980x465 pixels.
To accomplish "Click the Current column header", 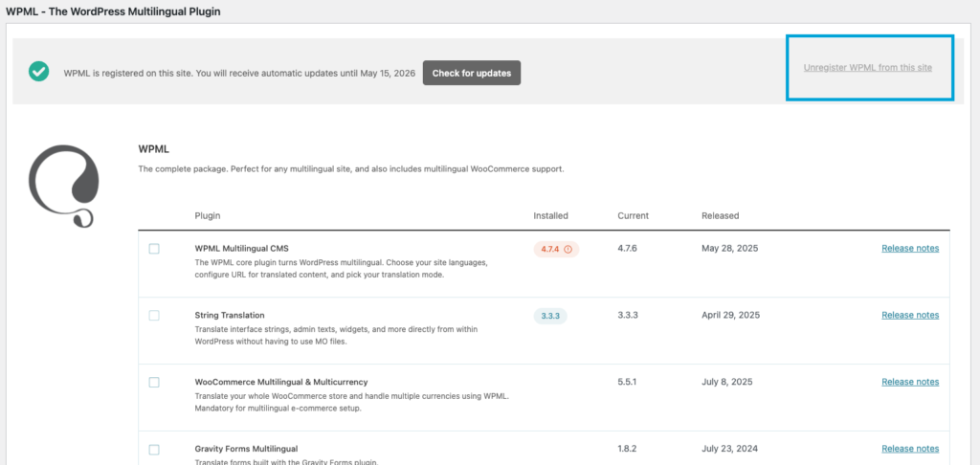I will (634, 215).
